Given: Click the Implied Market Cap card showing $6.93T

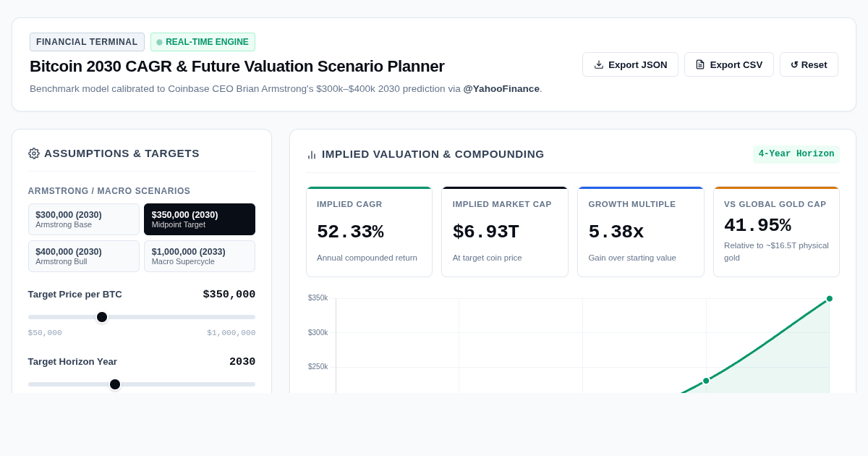Looking at the screenshot, I should coord(505,232).
